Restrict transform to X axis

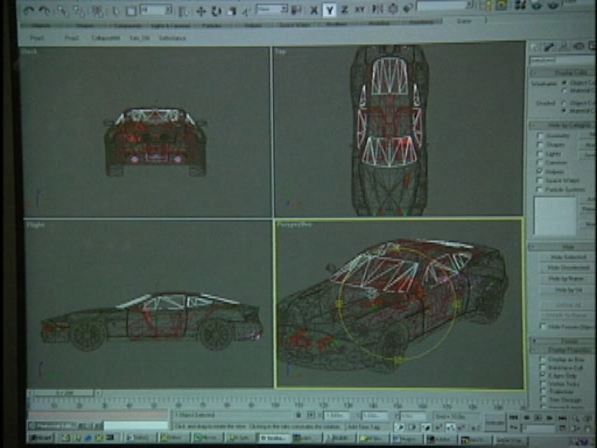point(314,10)
